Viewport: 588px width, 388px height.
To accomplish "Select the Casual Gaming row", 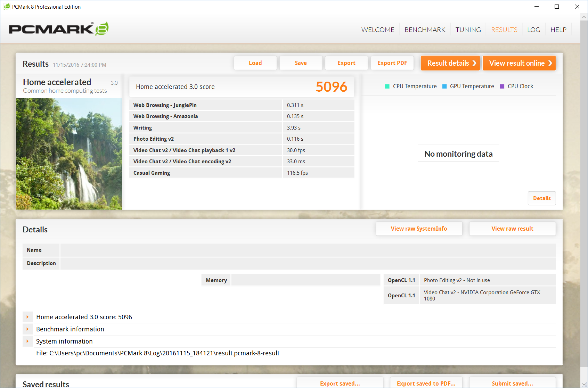I will (x=242, y=173).
